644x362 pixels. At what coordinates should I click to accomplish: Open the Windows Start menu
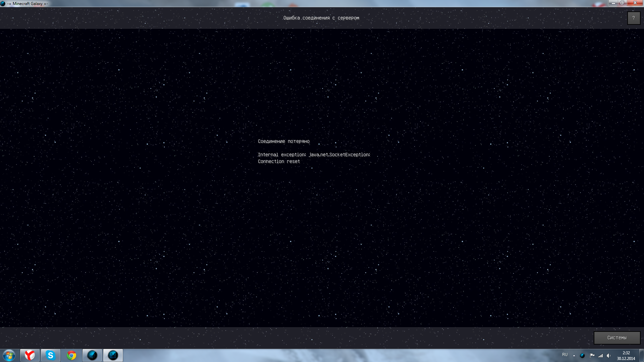click(9, 355)
